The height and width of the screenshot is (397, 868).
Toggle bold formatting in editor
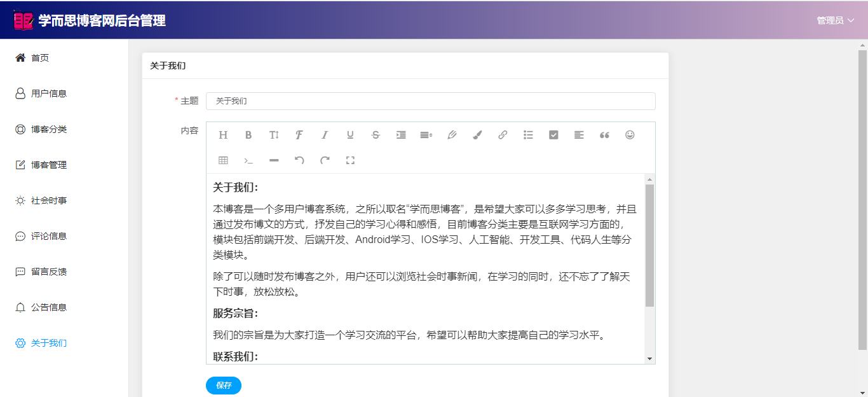[x=248, y=135]
